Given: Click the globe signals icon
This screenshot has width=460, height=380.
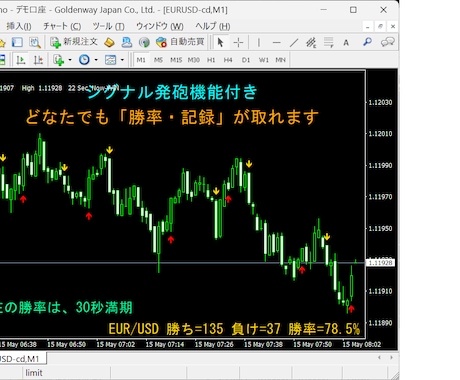Looking at the screenshot, I should click(144, 42).
